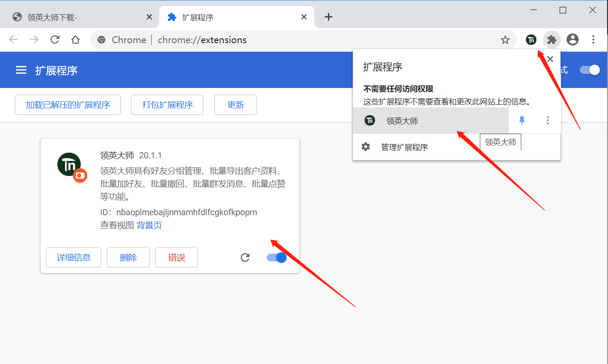Switch to the 领英大师下载 tab
The height and width of the screenshot is (364, 608).
(79, 17)
